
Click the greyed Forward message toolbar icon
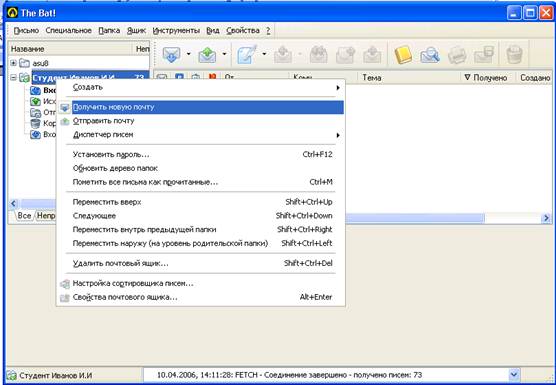coord(345,55)
